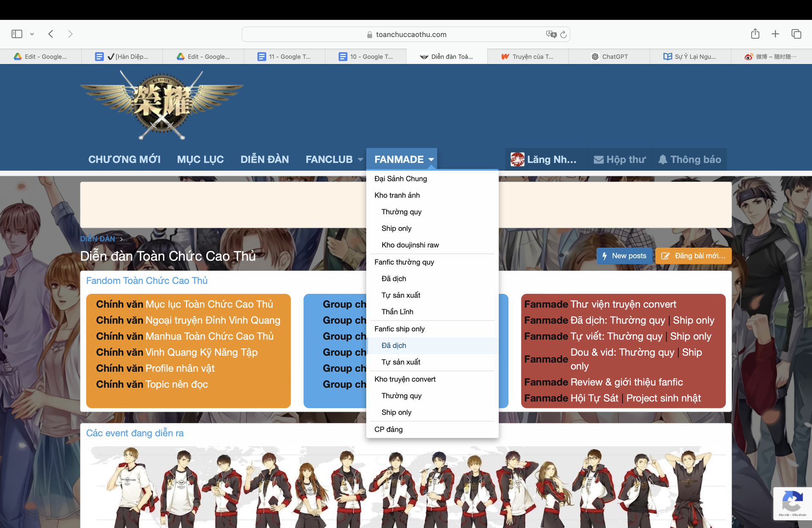
Task: Open Project sinh nhật link
Action: (664, 398)
